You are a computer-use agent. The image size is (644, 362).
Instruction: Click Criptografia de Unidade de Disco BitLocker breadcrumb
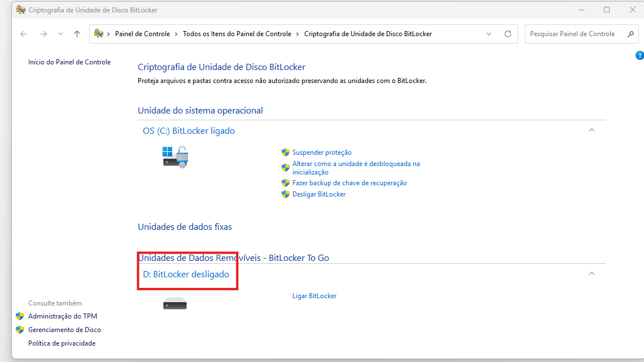[x=368, y=34]
